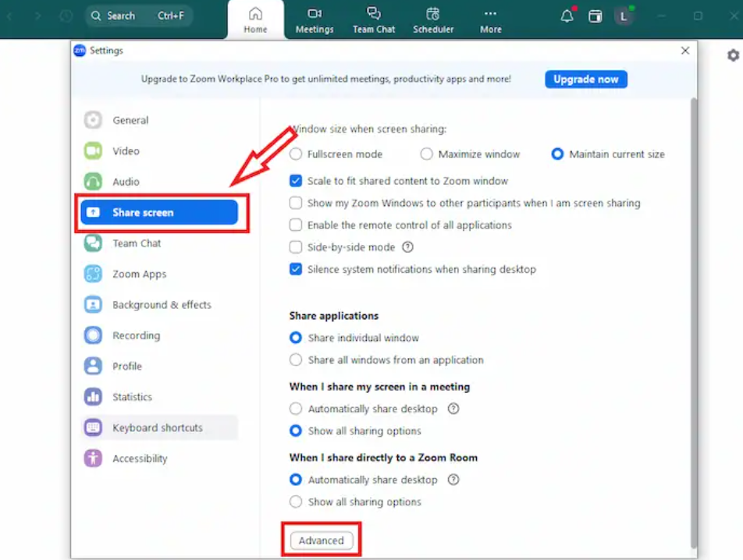Click the Video camera icon in sidebar
Viewport: 743px width, 560px height.
(93, 151)
